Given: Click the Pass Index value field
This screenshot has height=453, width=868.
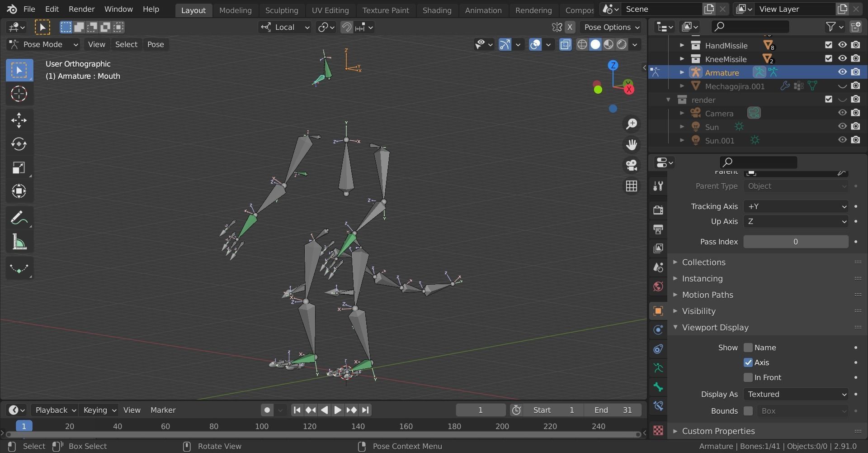Looking at the screenshot, I should click(796, 242).
